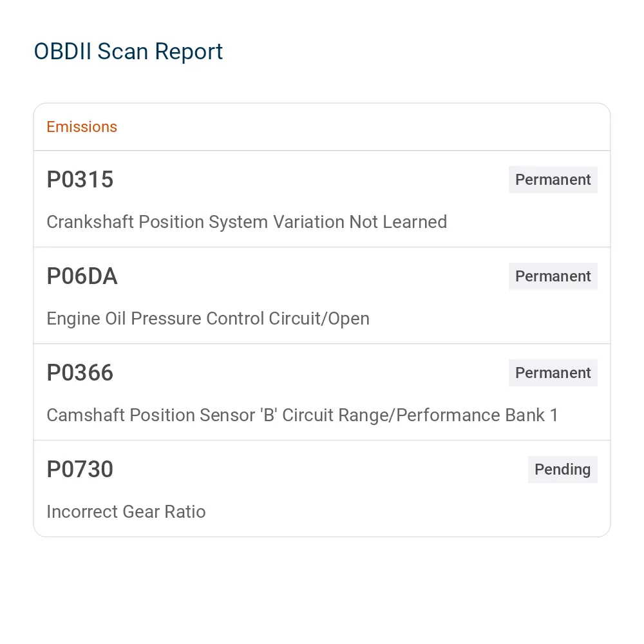The height and width of the screenshot is (644, 644).
Task: Click the Permanent badge beside P0366
Action: [x=553, y=372]
